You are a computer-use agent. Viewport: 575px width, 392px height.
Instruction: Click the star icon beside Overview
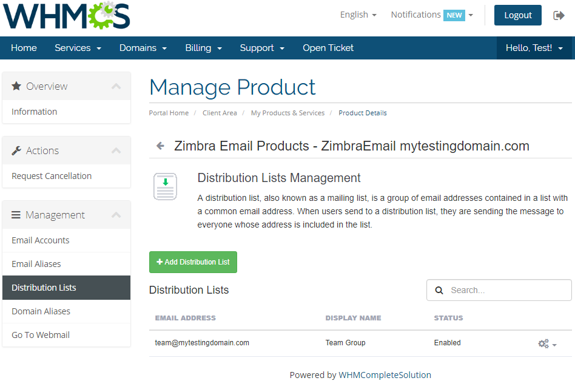[16, 86]
